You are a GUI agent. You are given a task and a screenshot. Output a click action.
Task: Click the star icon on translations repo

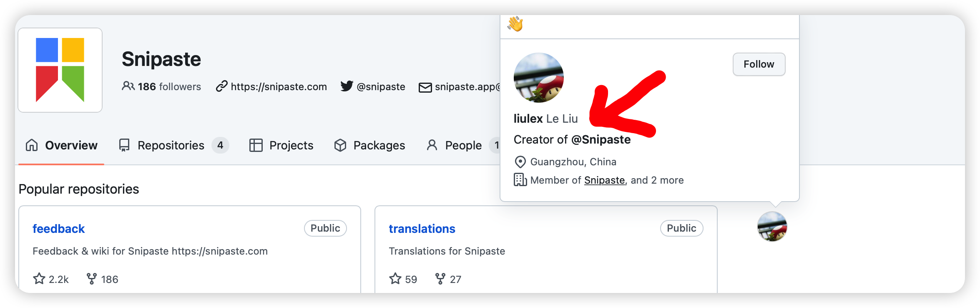point(395,279)
